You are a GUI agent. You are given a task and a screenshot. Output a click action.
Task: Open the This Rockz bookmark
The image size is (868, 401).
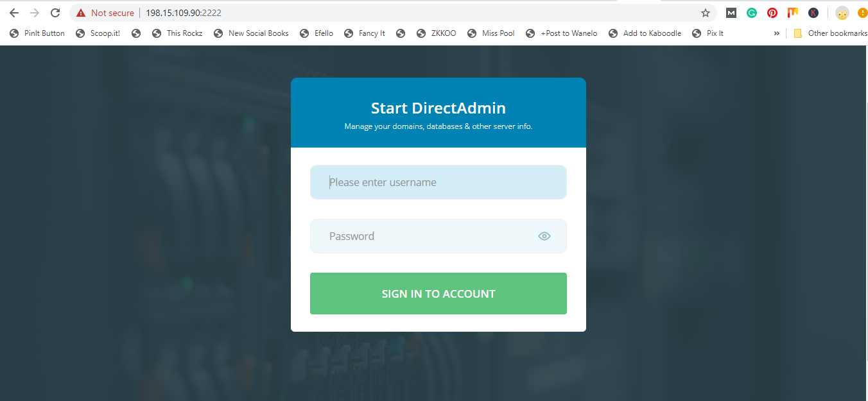pos(177,33)
